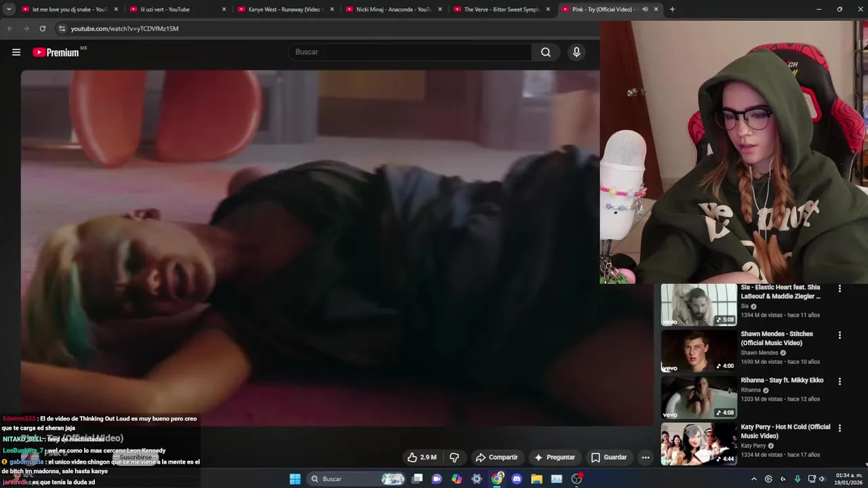This screenshot has height=488, width=868.
Task: Open volume speaker icon in system tray
Action: point(822,479)
